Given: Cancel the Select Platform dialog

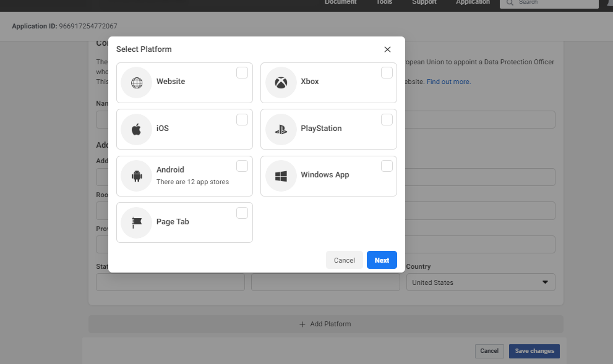Looking at the screenshot, I should pos(345,260).
